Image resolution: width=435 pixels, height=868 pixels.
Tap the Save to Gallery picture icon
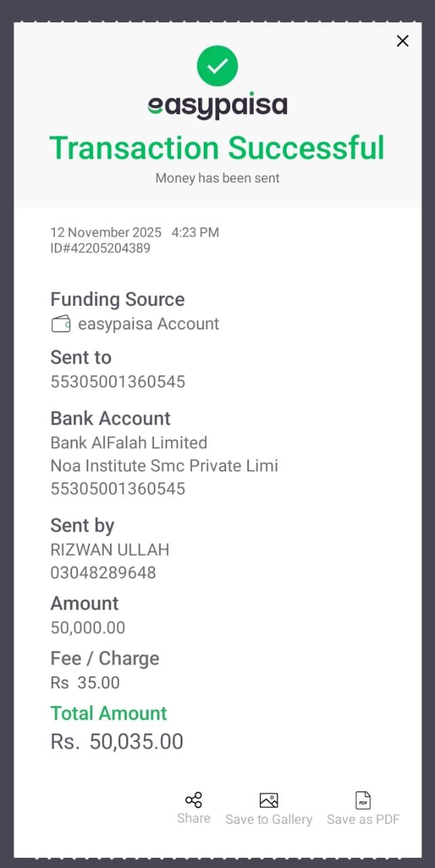pyautogui.click(x=269, y=800)
